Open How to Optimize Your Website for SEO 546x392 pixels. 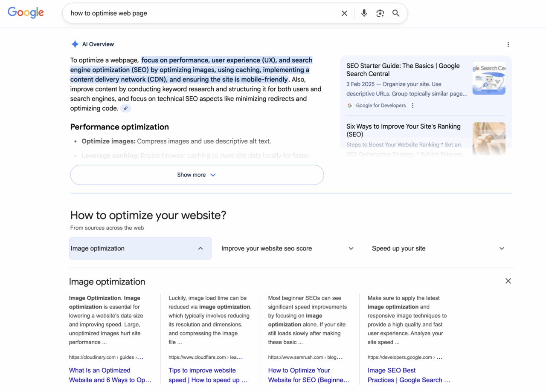point(309,375)
